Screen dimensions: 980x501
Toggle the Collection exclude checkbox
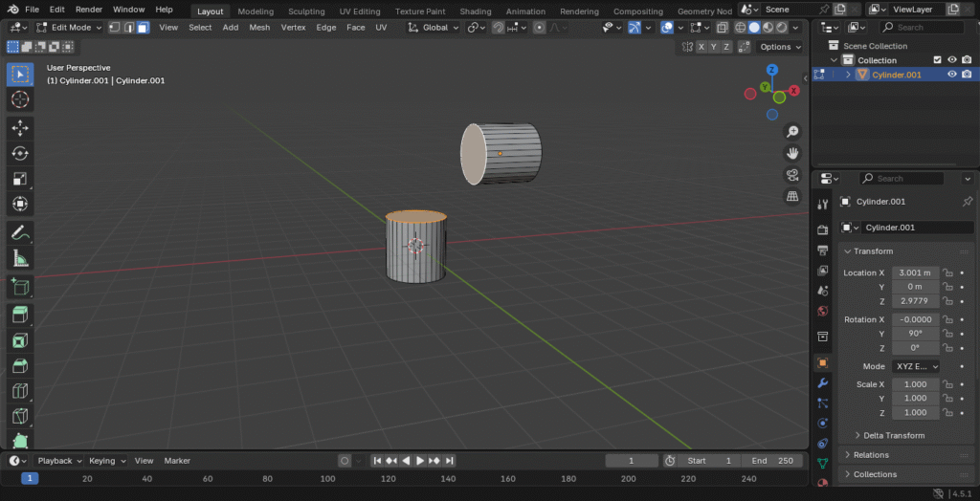[938, 60]
